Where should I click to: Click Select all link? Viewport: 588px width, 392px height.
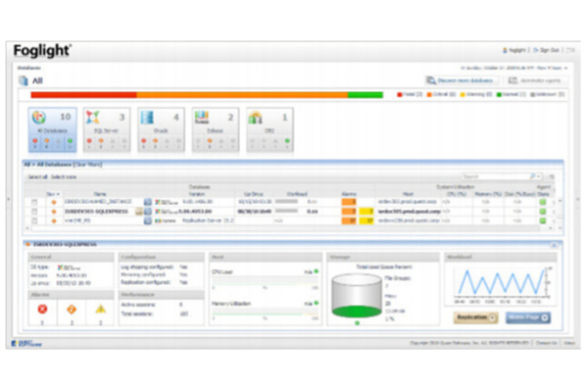pos(37,177)
